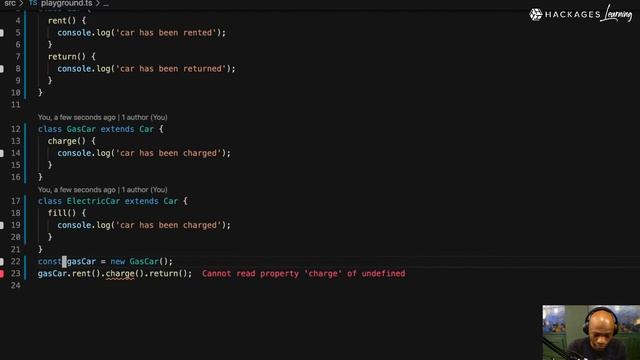This screenshot has height=360, width=640.
Task: Click the presenter webcam thumbnail
Action: click(591, 332)
